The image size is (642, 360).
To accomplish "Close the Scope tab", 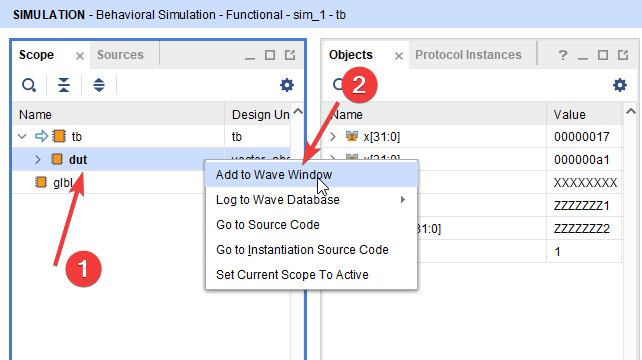I will pos(80,56).
